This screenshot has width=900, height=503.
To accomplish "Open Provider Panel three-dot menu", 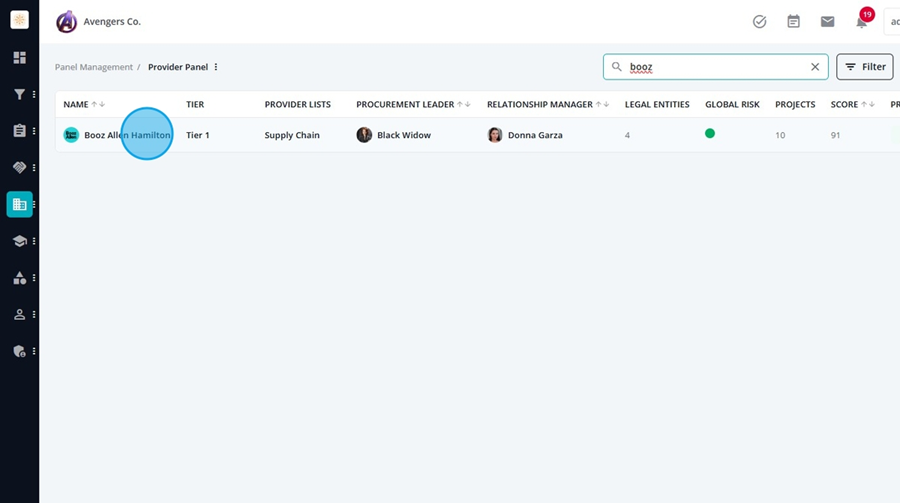I will (216, 67).
